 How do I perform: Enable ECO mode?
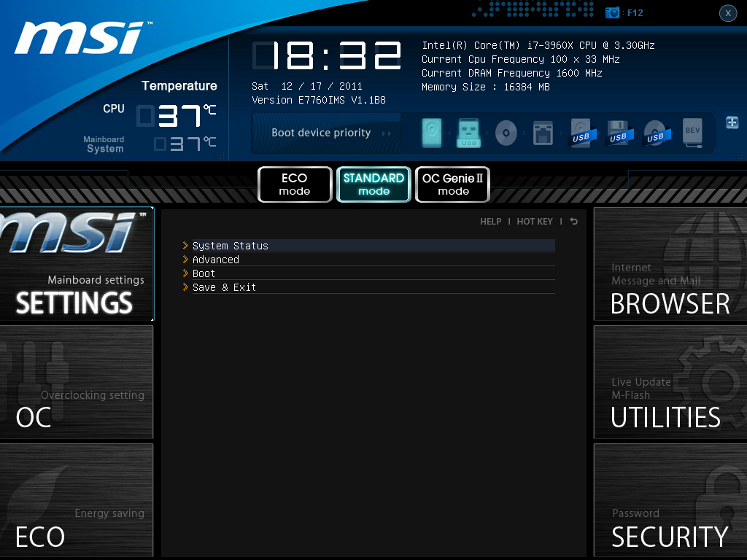pyautogui.click(x=295, y=184)
